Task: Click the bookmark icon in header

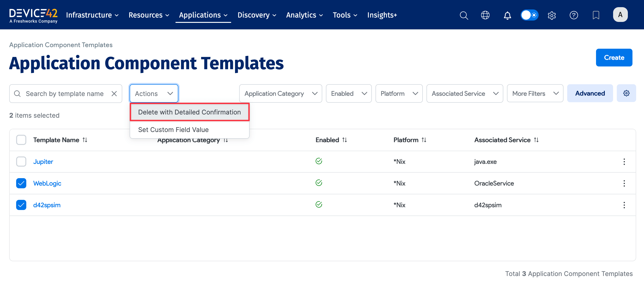Action: (596, 15)
